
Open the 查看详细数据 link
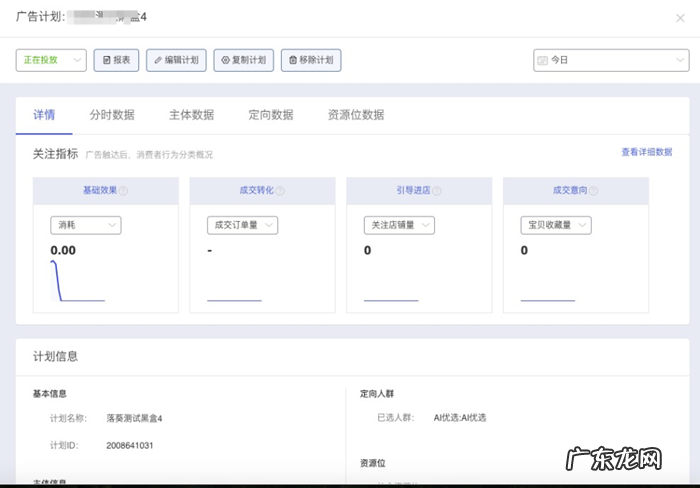click(647, 152)
